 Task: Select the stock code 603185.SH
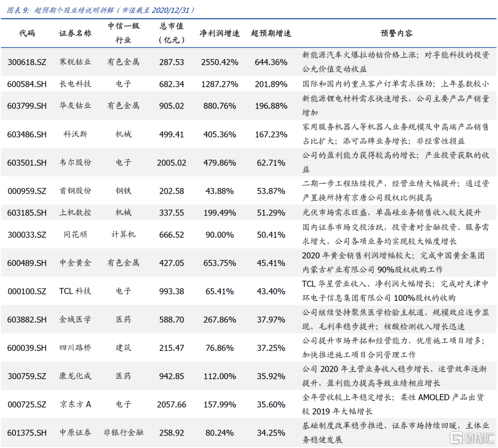point(27,213)
